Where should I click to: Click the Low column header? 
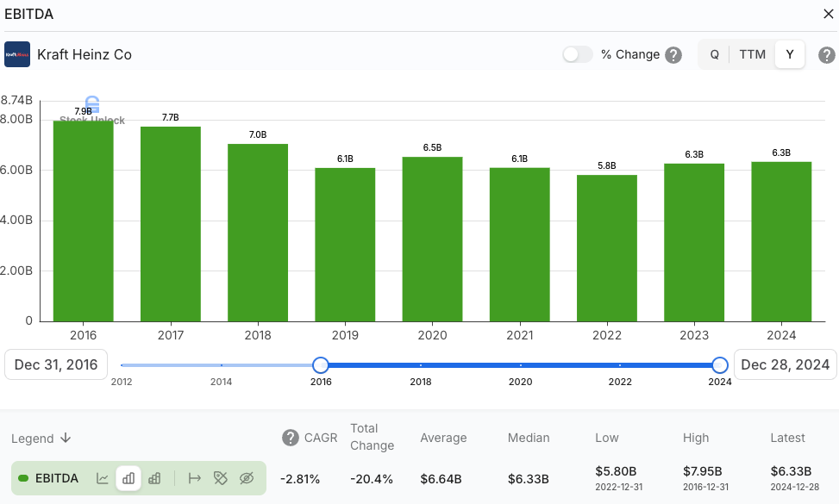[x=607, y=438]
